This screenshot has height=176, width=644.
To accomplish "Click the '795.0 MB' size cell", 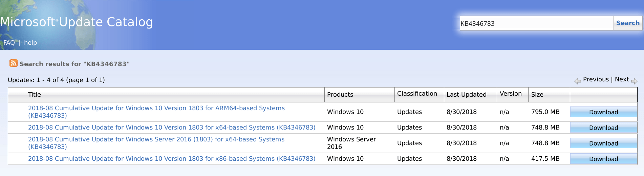I will (545, 112).
